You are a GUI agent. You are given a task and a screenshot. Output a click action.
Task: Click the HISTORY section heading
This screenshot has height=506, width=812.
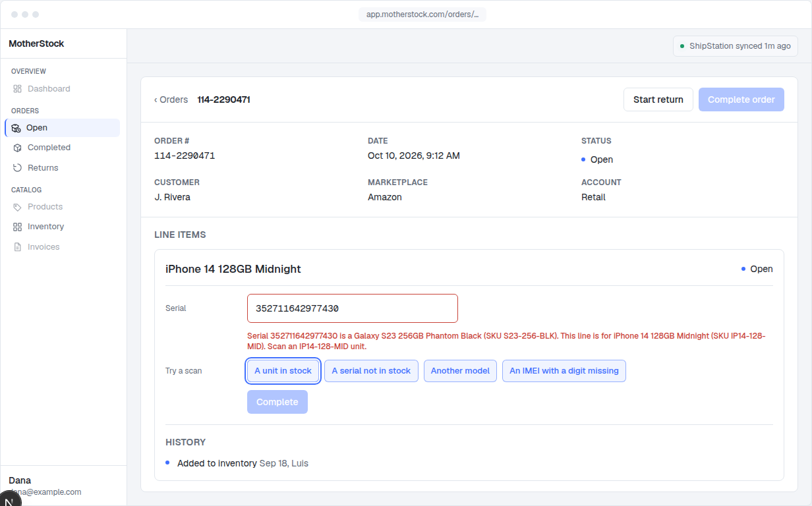click(186, 442)
